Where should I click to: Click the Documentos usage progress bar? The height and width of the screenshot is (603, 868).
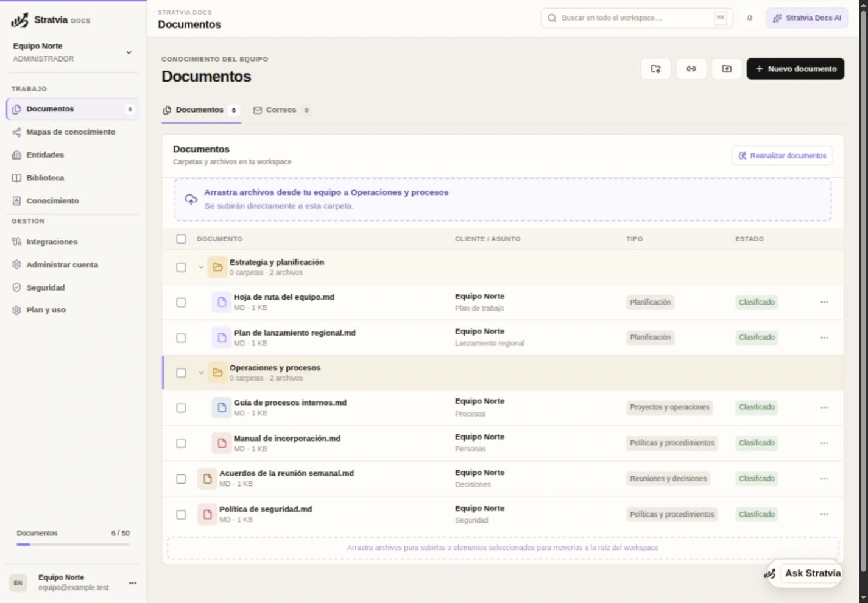73,545
